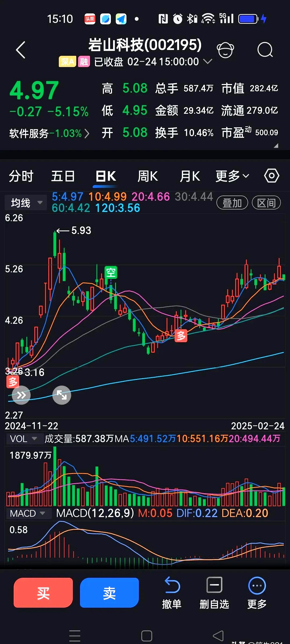Tap the battery status icon
Viewport: 290px width, 644px height.
click(248, 19)
